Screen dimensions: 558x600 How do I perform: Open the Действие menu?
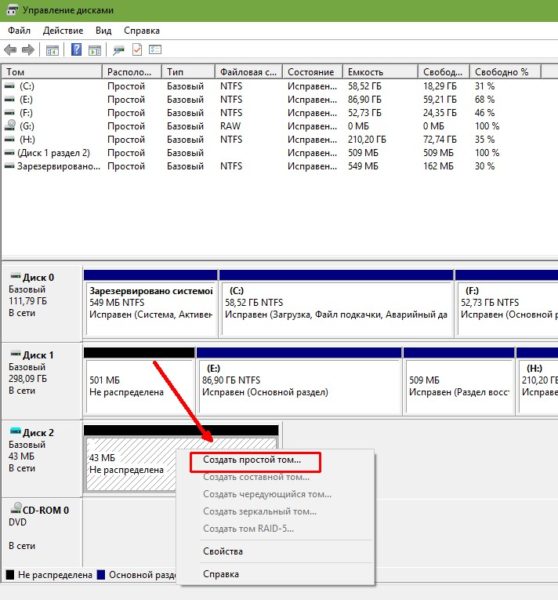(x=63, y=31)
